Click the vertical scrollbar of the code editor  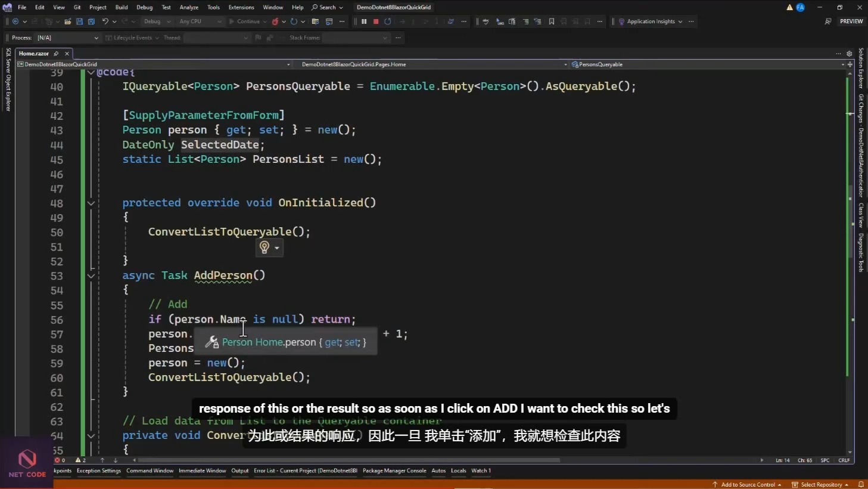[850, 262]
